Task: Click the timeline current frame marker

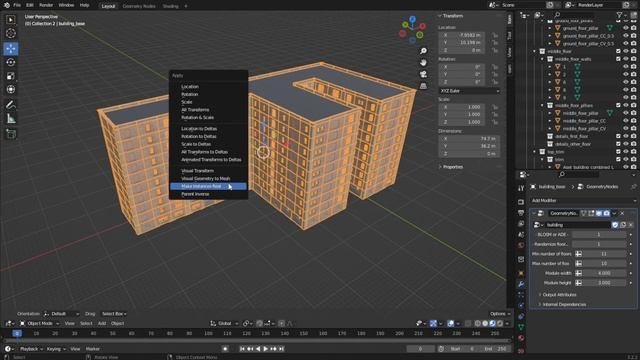Action: (x=17, y=334)
